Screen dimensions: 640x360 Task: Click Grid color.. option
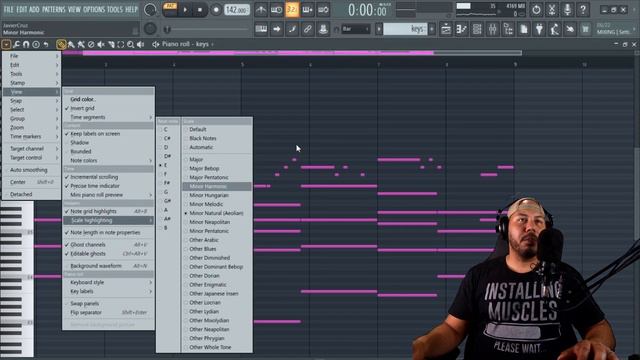[109, 99]
